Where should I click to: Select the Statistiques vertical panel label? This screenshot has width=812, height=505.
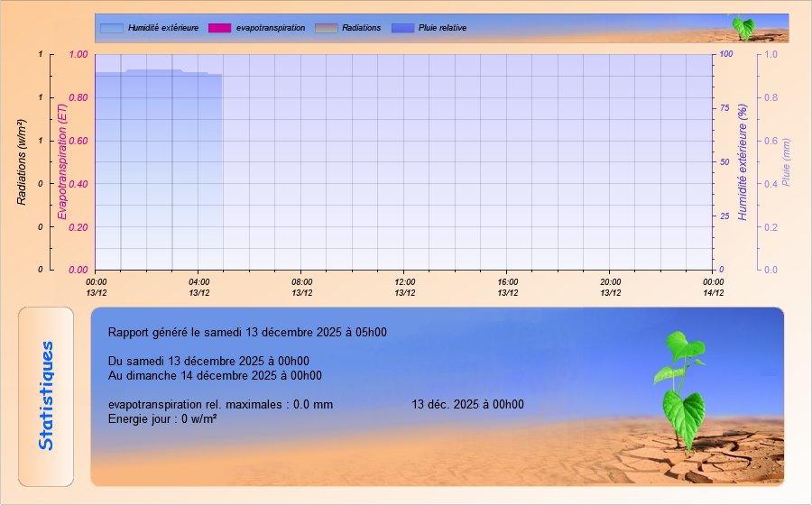[x=46, y=396]
